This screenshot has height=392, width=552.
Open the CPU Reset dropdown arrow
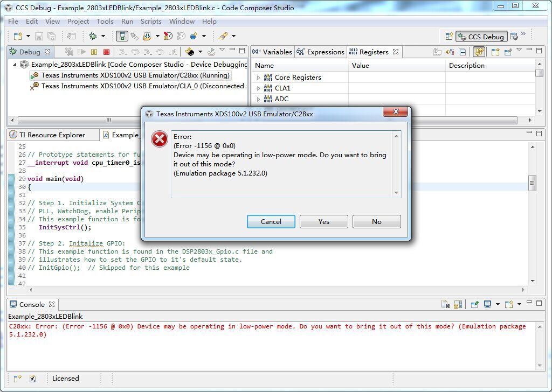pos(201,52)
